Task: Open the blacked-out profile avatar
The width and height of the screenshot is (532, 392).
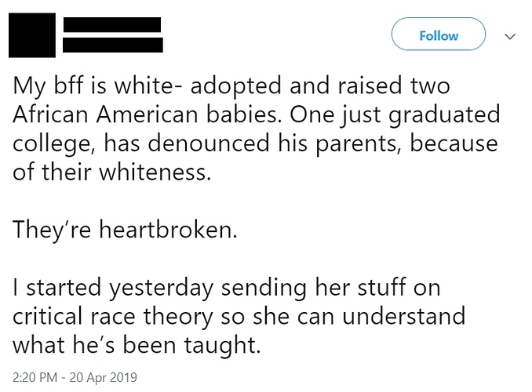Action: click(x=32, y=35)
